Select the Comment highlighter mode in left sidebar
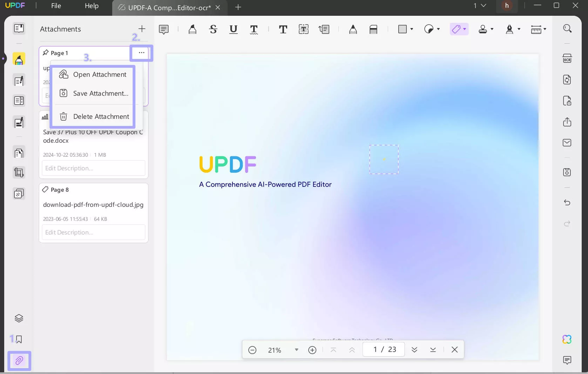The height and width of the screenshot is (374, 588). coord(19,59)
